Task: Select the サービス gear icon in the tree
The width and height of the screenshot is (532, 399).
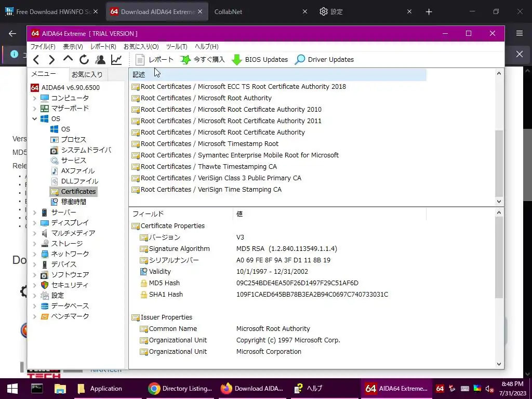Action: 54,161
